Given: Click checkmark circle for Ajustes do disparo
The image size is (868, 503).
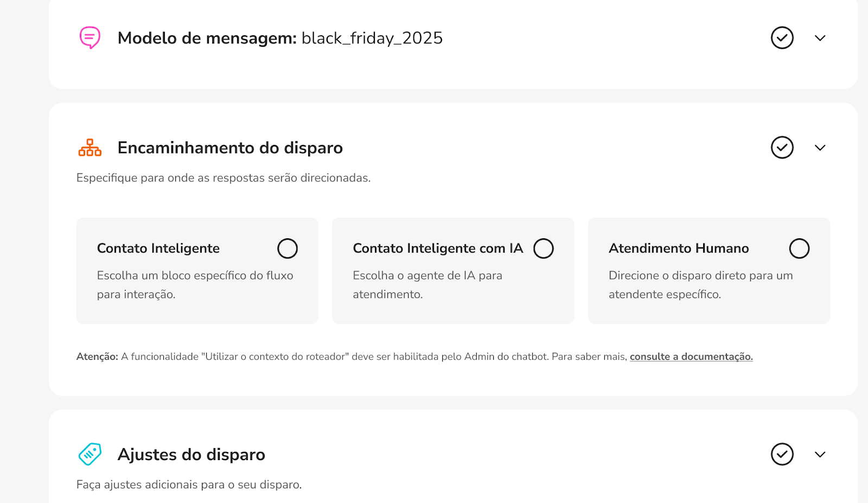Looking at the screenshot, I should 782,454.
